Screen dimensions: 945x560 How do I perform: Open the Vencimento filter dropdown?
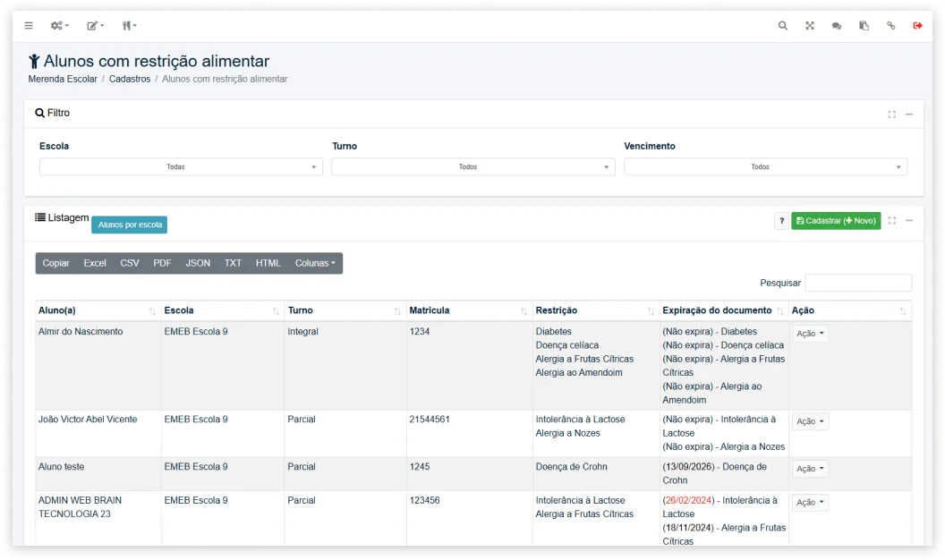(765, 166)
